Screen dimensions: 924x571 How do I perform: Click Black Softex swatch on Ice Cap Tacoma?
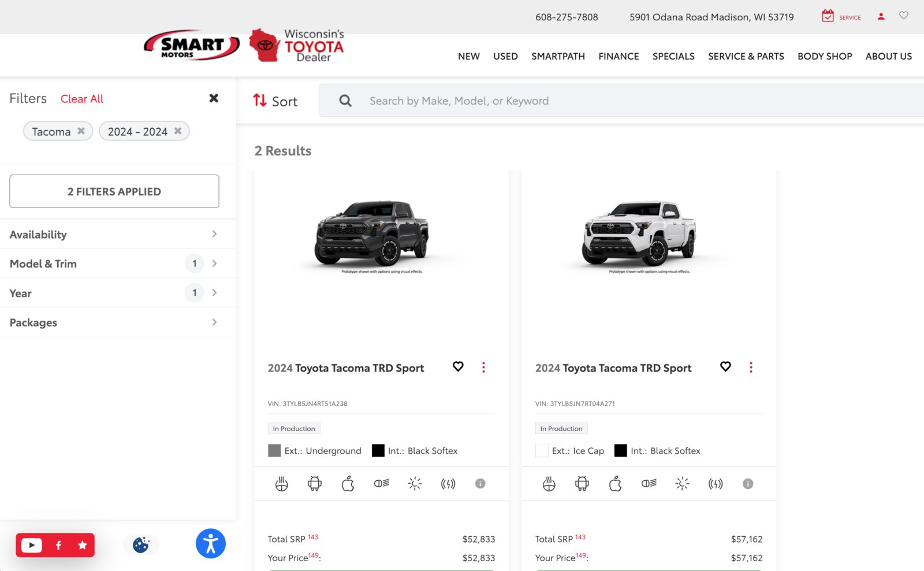coord(621,450)
